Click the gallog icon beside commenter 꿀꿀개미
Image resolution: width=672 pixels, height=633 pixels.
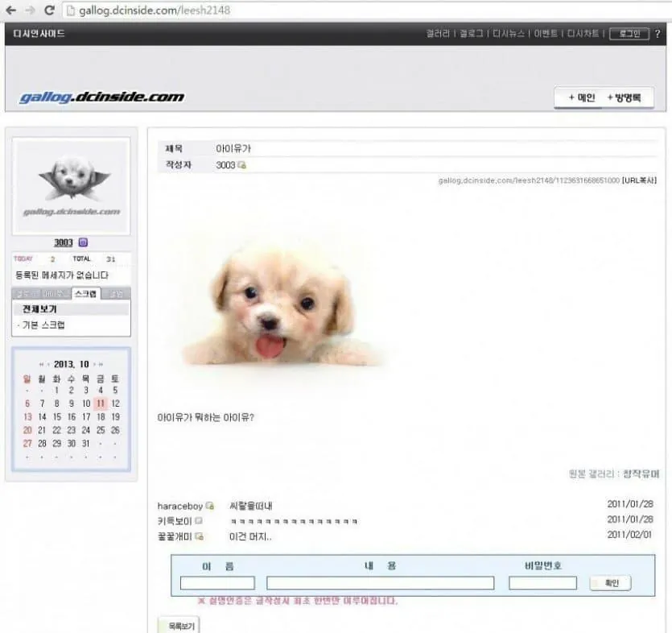(199, 535)
